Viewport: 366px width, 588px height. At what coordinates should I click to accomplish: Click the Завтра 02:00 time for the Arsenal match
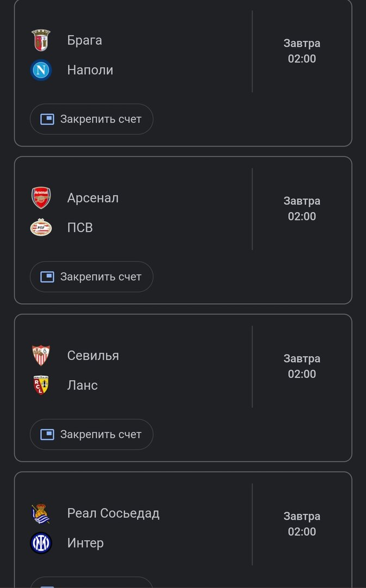[301, 209]
